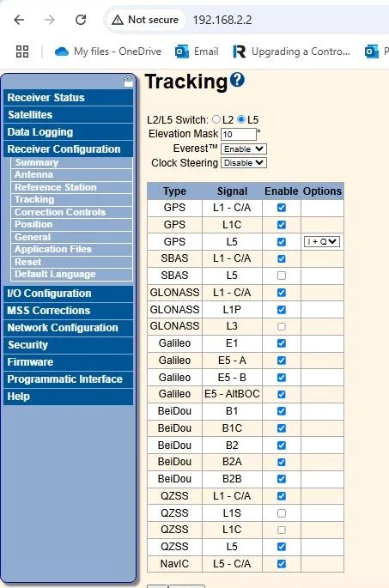Open the Upgrading a Contro... bookmark

(292, 52)
